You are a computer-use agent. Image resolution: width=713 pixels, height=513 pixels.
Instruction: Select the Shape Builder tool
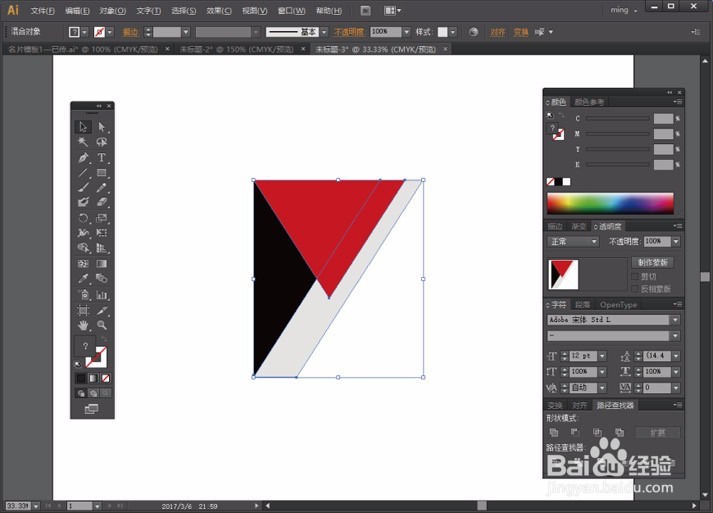[83, 248]
